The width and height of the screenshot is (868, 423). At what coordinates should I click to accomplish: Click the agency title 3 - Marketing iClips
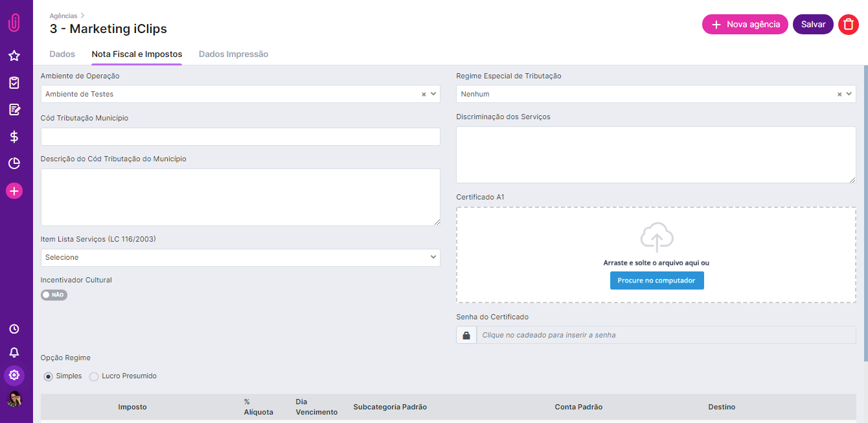pyautogui.click(x=108, y=29)
